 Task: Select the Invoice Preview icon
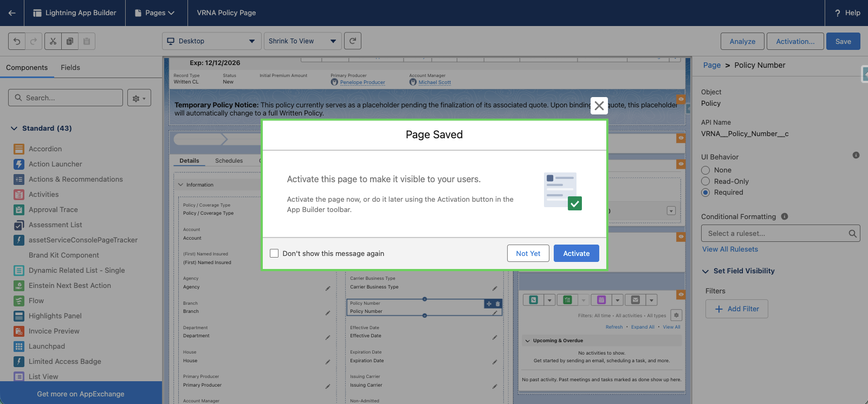pos(19,331)
